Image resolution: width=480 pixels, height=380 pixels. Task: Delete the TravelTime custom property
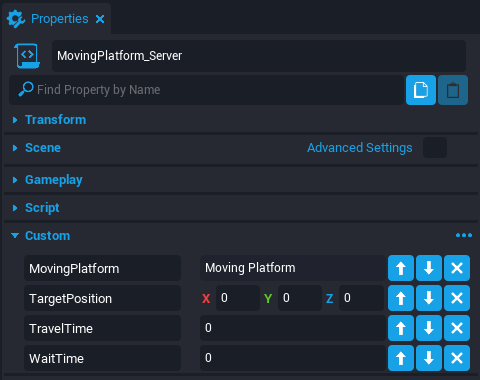tap(457, 328)
